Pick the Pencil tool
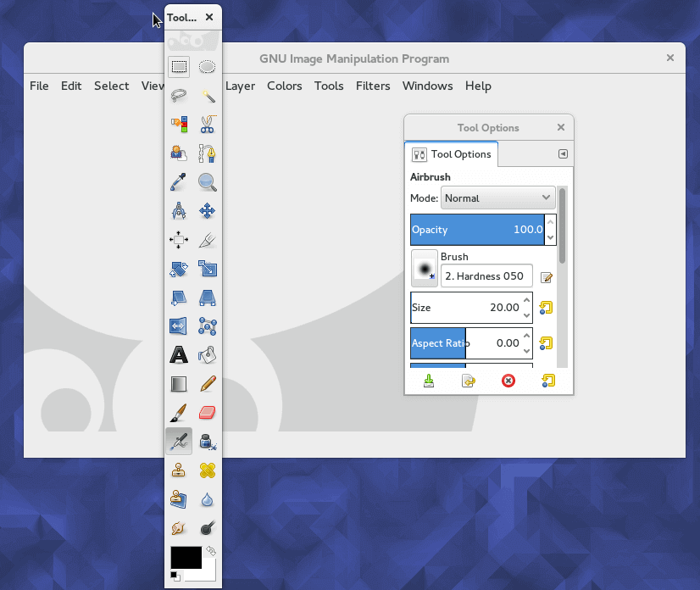The height and width of the screenshot is (590, 700). tap(207, 384)
